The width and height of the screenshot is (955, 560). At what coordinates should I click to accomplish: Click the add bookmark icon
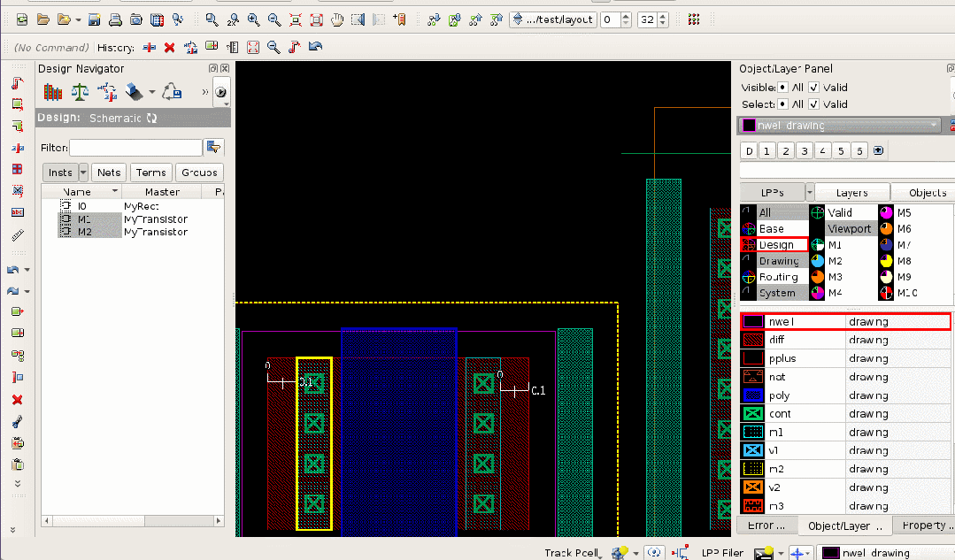[399, 19]
